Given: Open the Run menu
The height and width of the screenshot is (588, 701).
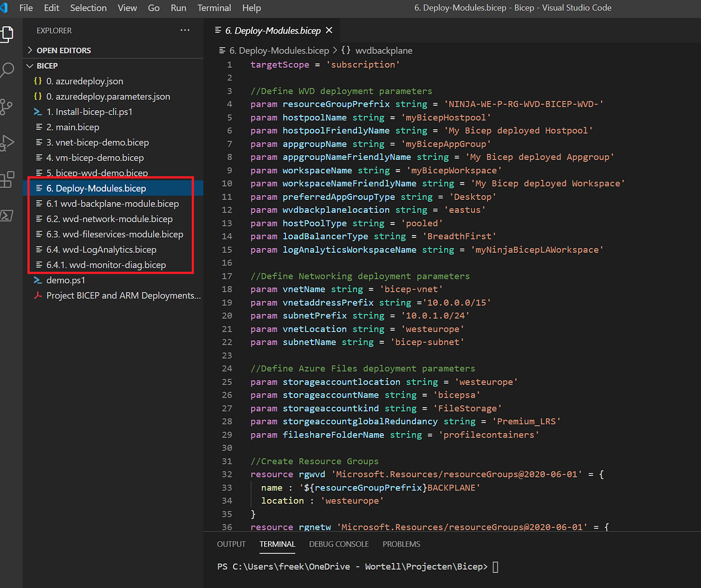Looking at the screenshot, I should (x=178, y=8).
